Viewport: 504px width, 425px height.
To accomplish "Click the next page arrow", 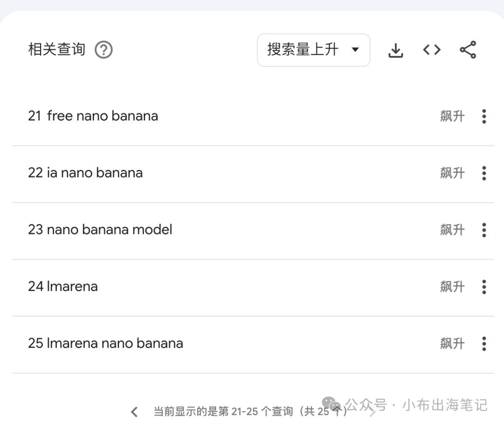I will [372, 411].
